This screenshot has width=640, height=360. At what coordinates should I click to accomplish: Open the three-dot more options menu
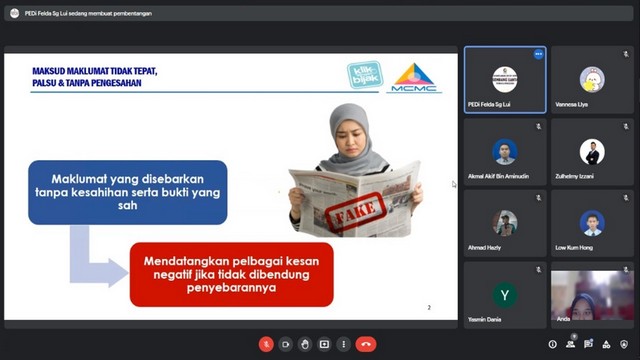point(344,344)
